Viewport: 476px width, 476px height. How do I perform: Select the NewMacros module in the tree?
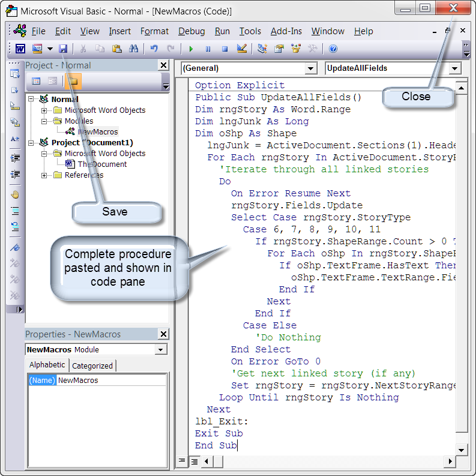tap(97, 131)
